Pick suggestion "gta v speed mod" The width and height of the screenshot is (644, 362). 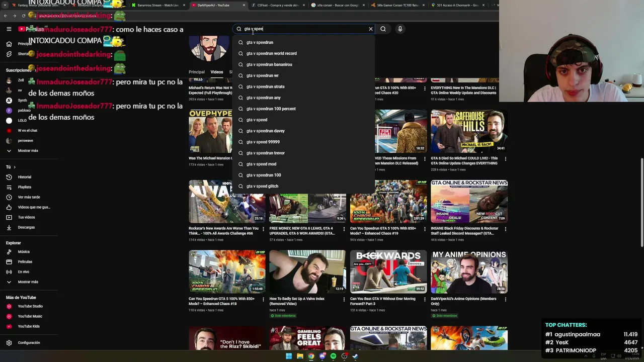tap(303, 164)
